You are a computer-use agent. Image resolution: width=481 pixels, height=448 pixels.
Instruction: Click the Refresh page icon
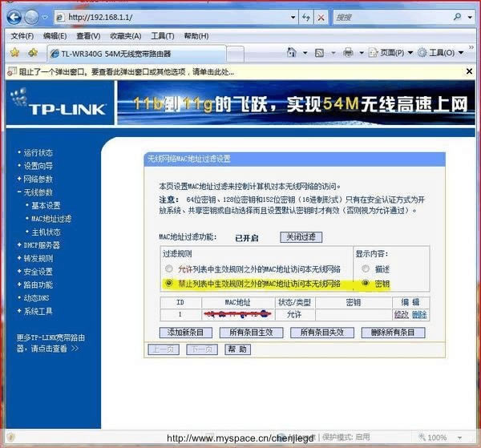306,17
